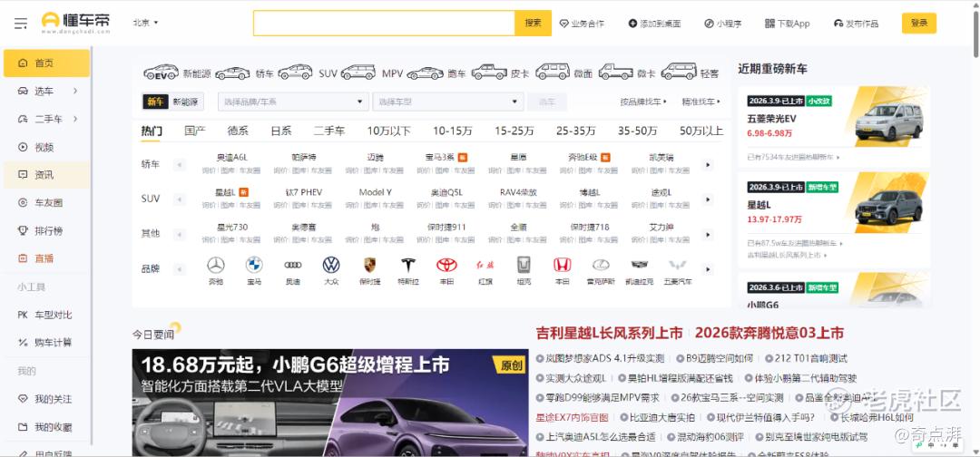Switch to the 15-25万 price tab
This screenshot has height=457, width=980.
point(514,131)
